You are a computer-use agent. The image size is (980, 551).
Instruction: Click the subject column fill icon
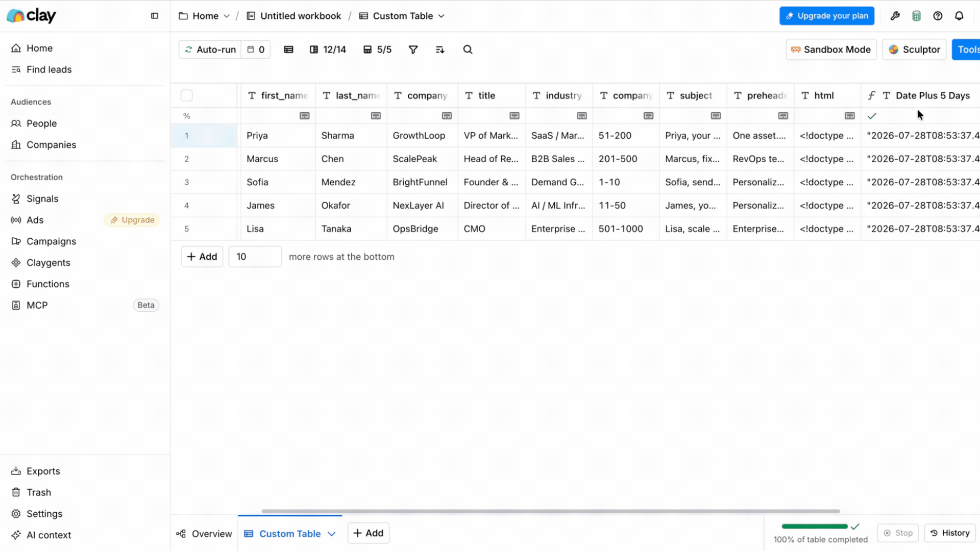point(716,116)
